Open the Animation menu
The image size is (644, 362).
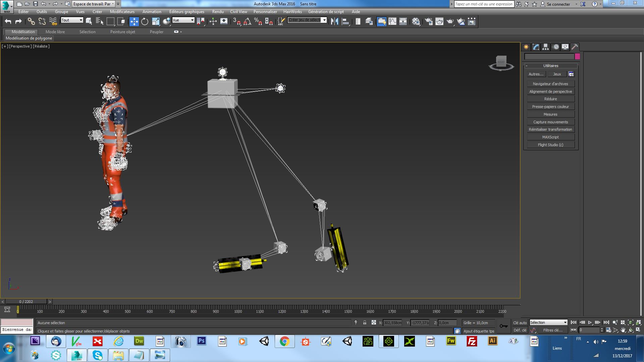[x=152, y=12]
